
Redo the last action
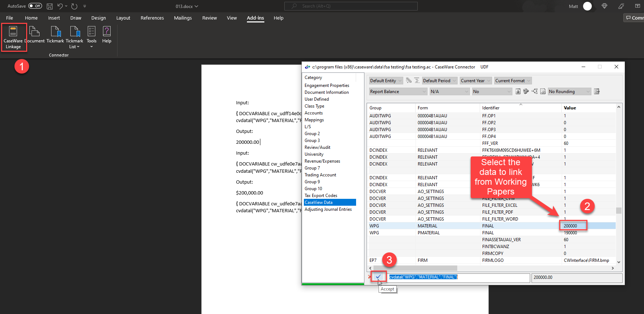[x=74, y=6]
